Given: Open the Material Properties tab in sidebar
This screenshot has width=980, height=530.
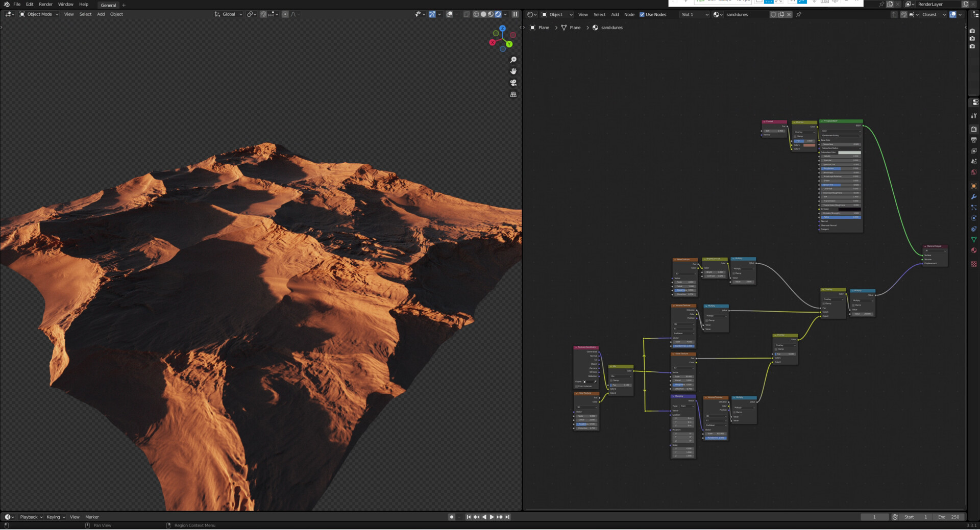Looking at the screenshot, I should coord(974,250).
